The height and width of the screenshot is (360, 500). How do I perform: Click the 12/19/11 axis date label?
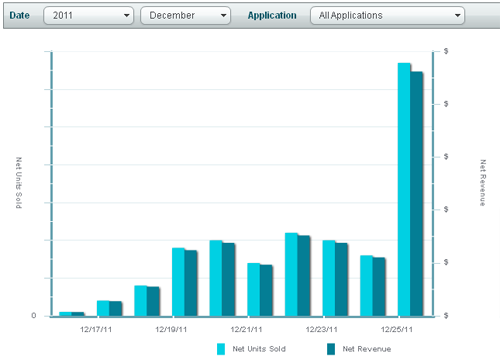(x=171, y=329)
